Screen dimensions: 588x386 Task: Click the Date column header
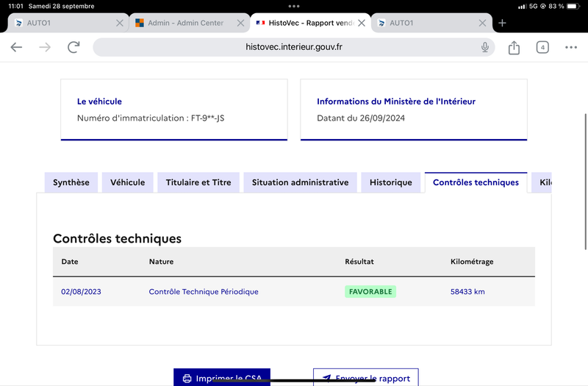coord(70,262)
